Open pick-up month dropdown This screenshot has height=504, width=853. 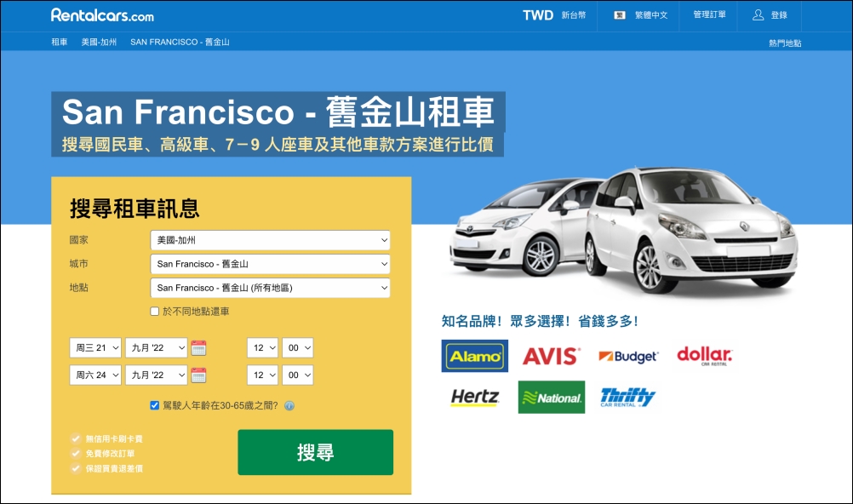click(157, 348)
